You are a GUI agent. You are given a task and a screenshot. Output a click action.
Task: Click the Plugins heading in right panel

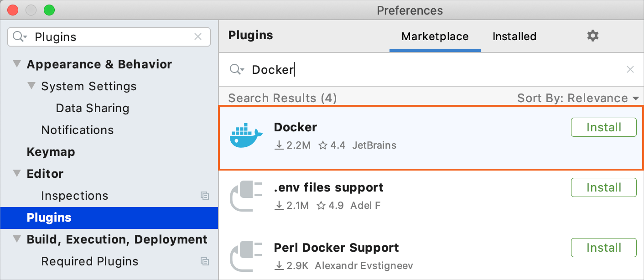(x=250, y=35)
